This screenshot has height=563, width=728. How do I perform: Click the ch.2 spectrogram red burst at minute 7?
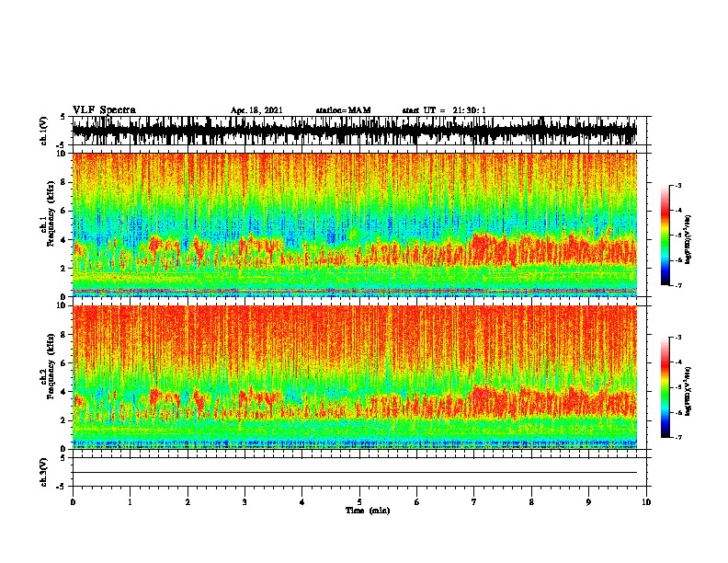(490, 402)
